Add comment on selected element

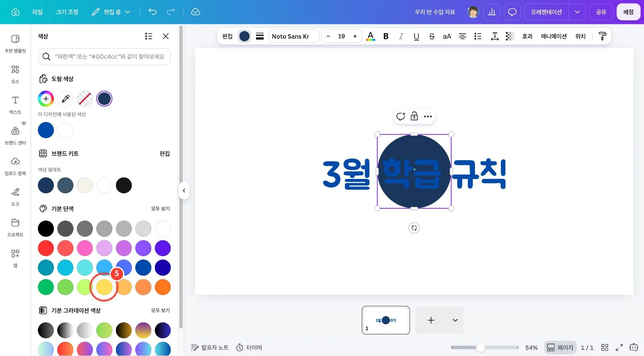(x=400, y=117)
